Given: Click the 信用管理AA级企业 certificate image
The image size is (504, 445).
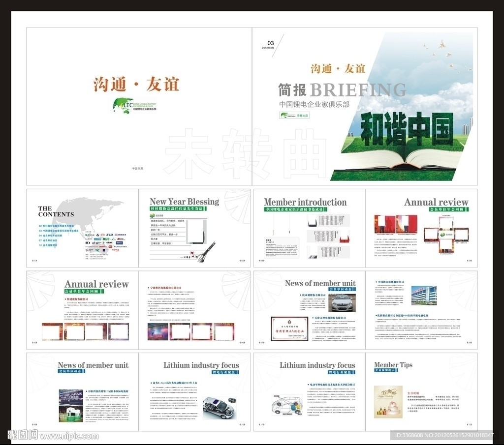Looking at the screenshot, I should click(x=289, y=328).
